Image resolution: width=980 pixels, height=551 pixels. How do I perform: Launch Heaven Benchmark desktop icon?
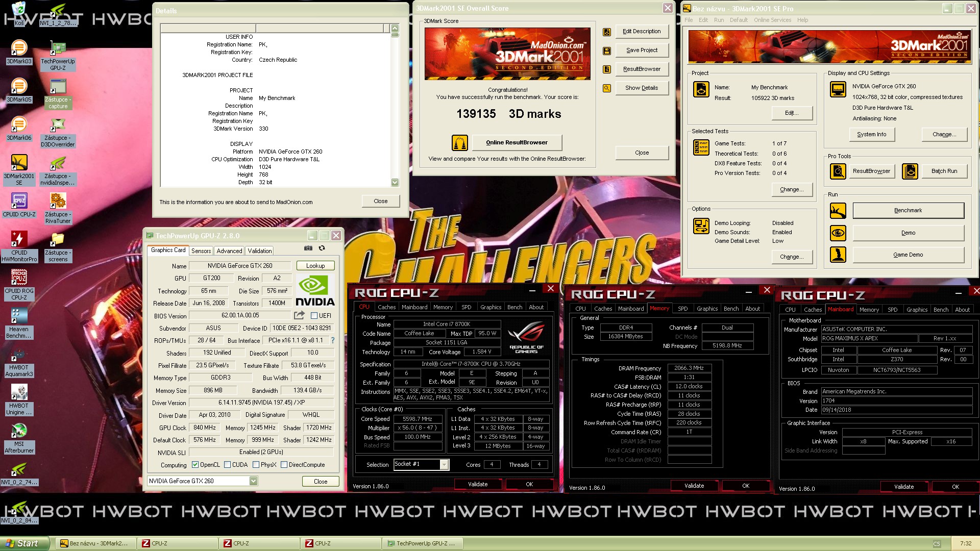click(19, 323)
